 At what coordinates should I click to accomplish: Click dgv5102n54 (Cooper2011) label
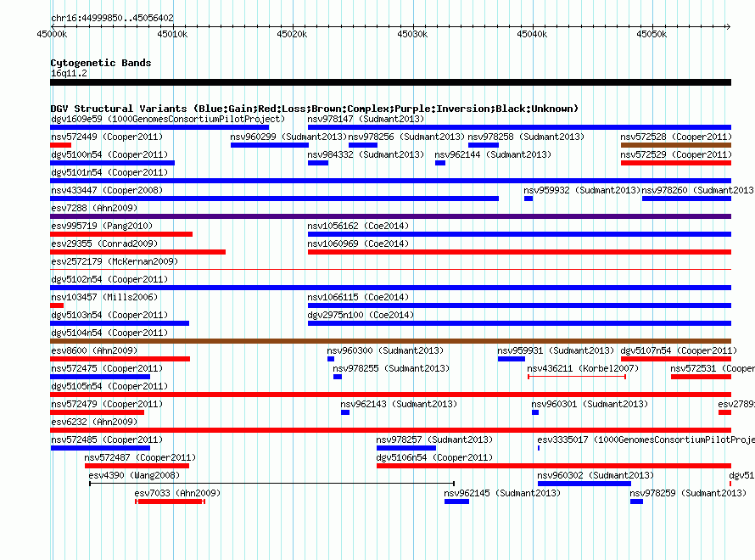tap(109, 279)
